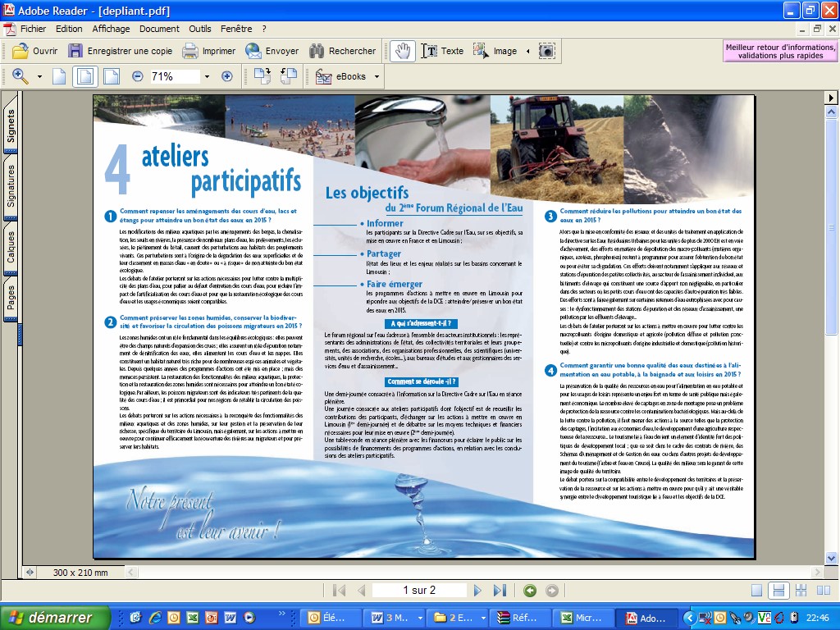The image size is (840, 630).
Task: Expand quick launch overflow chevron
Action: 282,614
